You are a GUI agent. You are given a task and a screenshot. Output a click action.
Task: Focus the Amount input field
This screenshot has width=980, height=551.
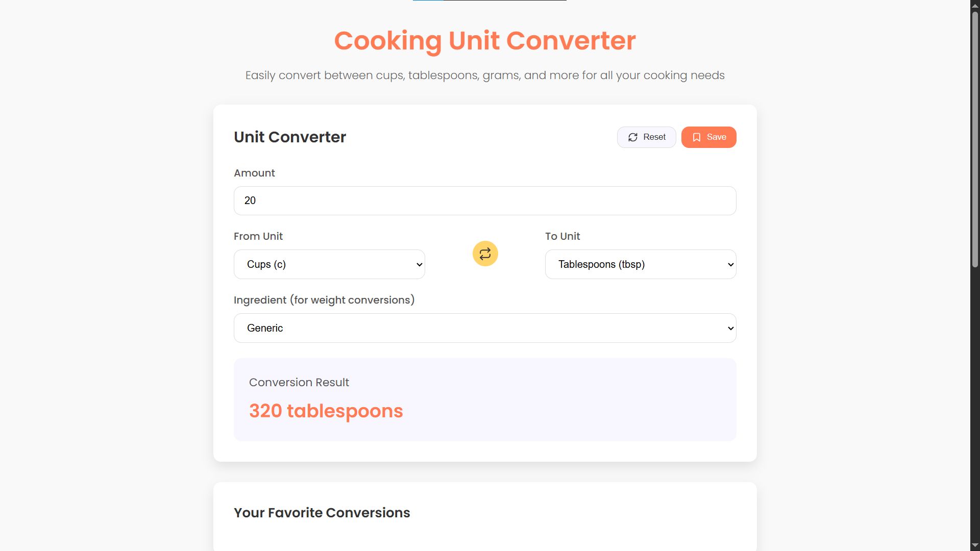click(484, 201)
